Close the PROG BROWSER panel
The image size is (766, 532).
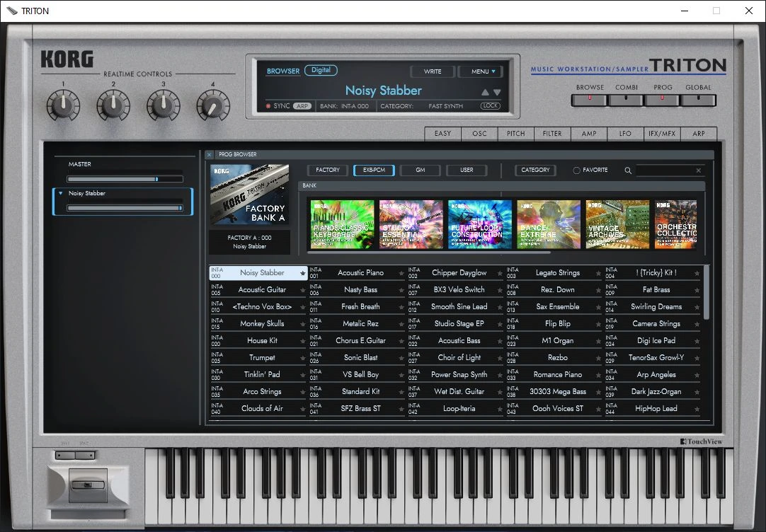pos(209,154)
